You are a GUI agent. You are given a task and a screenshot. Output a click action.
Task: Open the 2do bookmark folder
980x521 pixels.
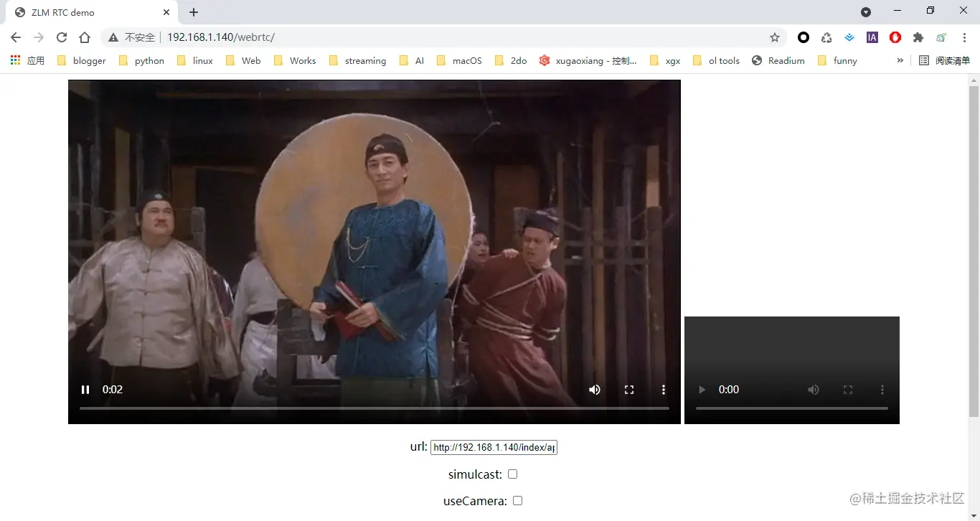511,61
